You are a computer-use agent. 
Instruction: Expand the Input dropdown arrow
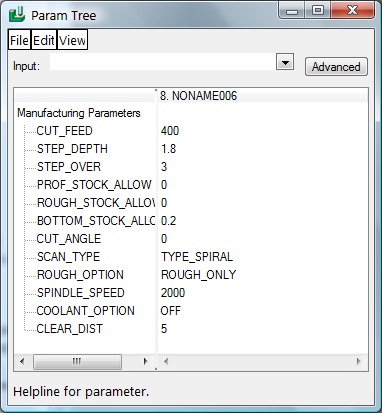point(285,62)
